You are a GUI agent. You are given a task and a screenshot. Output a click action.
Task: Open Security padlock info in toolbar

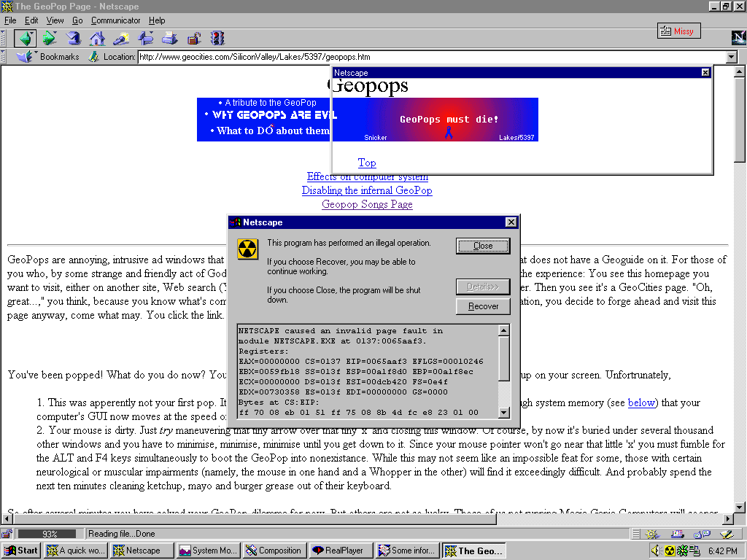click(194, 38)
